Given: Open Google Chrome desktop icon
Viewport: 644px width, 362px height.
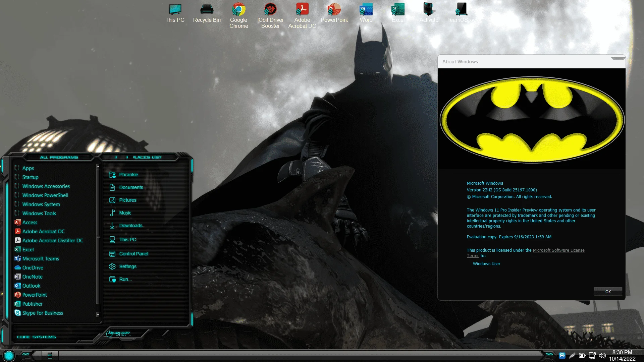Looking at the screenshot, I should point(238,16).
